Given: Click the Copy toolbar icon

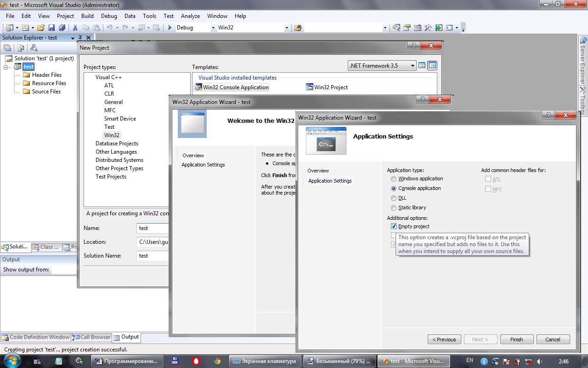Looking at the screenshot, I should point(85,28).
